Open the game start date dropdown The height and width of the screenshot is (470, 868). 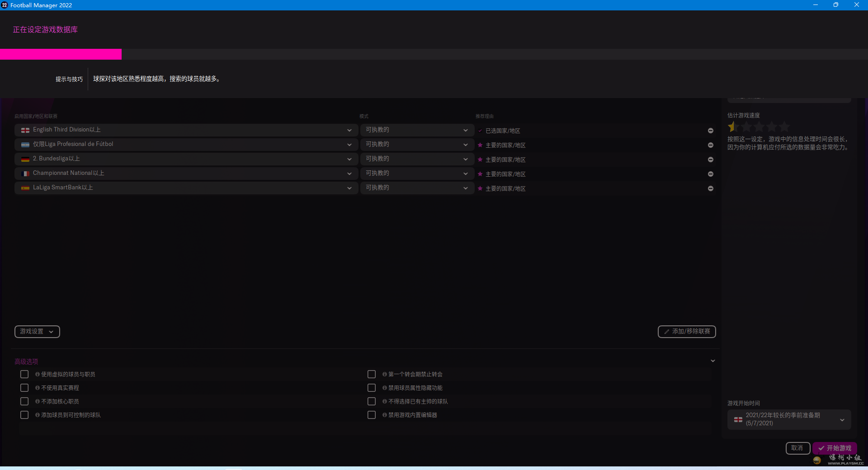tap(789, 419)
